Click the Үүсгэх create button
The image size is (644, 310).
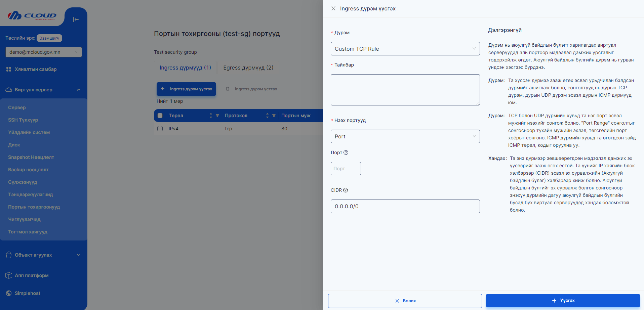click(563, 301)
